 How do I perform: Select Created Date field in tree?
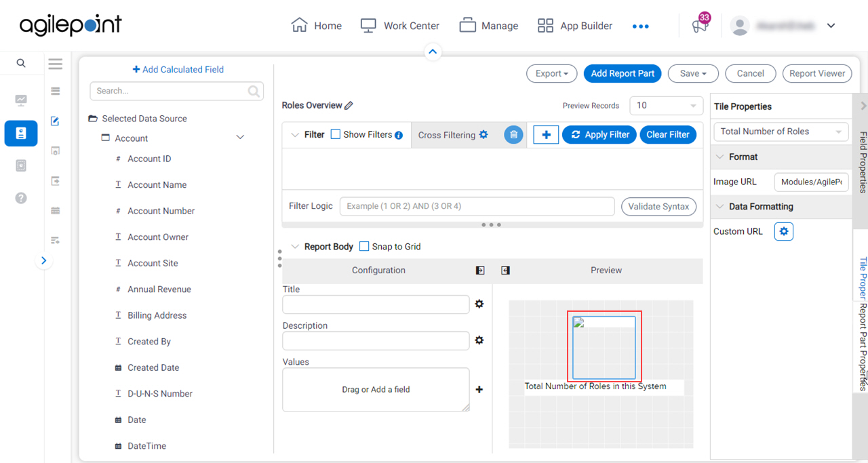153,367
